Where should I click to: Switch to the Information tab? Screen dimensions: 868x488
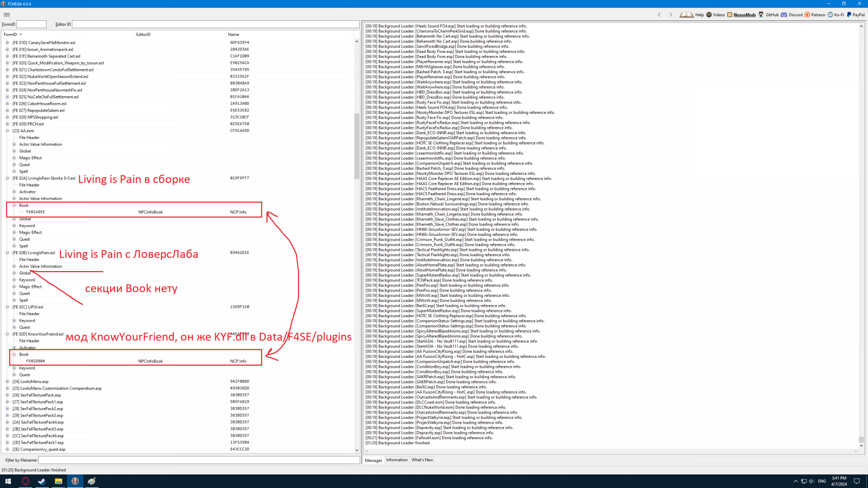[396, 460]
